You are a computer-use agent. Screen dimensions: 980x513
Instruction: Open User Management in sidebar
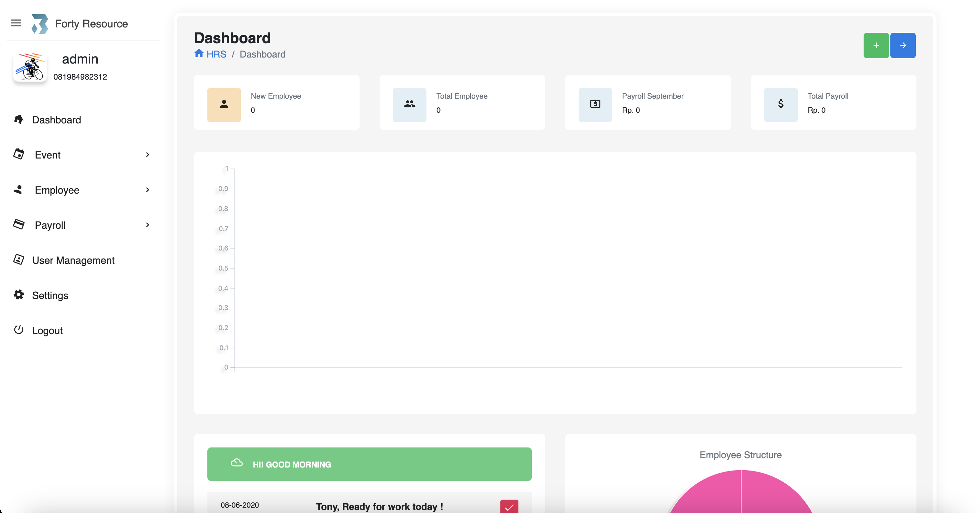(x=73, y=260)
